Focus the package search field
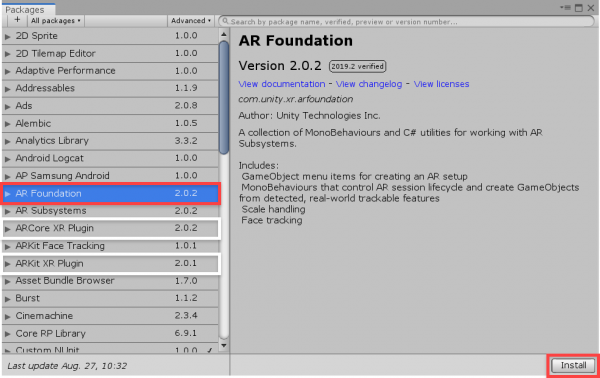Image resolution: width=600 pixels, height=378 pixels. (x=406, y=21)
